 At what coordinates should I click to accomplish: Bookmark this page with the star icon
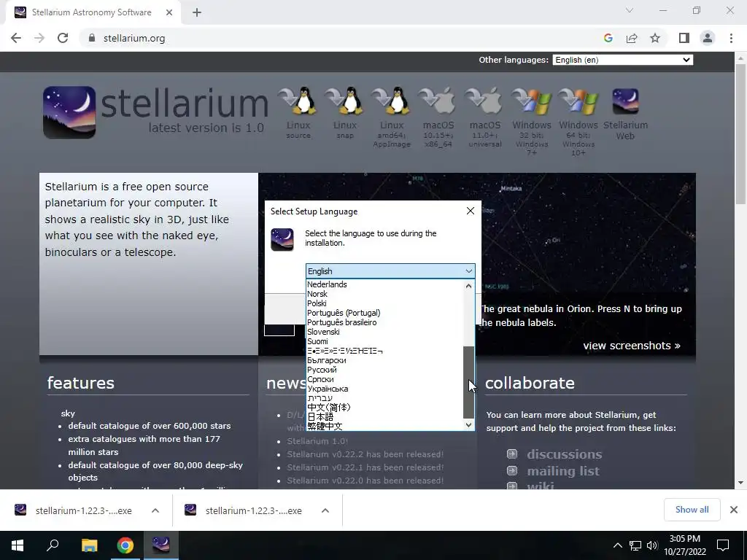click(x=655, y=38)
